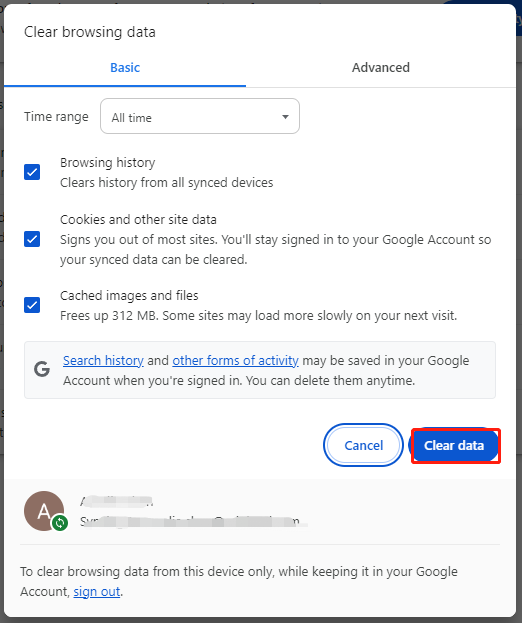Click the Google G logo icon
Screen dimensions: 522x623
click(42, 369)
